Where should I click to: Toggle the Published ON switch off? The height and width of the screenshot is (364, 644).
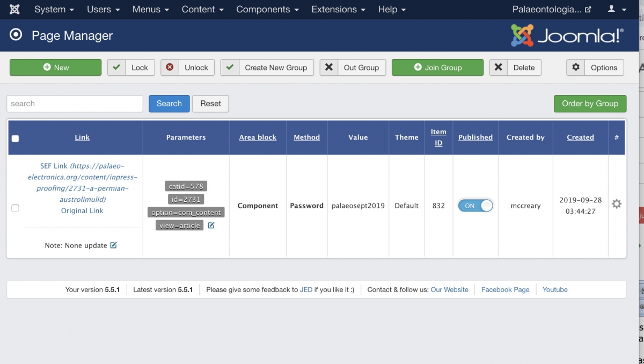click(475, 206)
